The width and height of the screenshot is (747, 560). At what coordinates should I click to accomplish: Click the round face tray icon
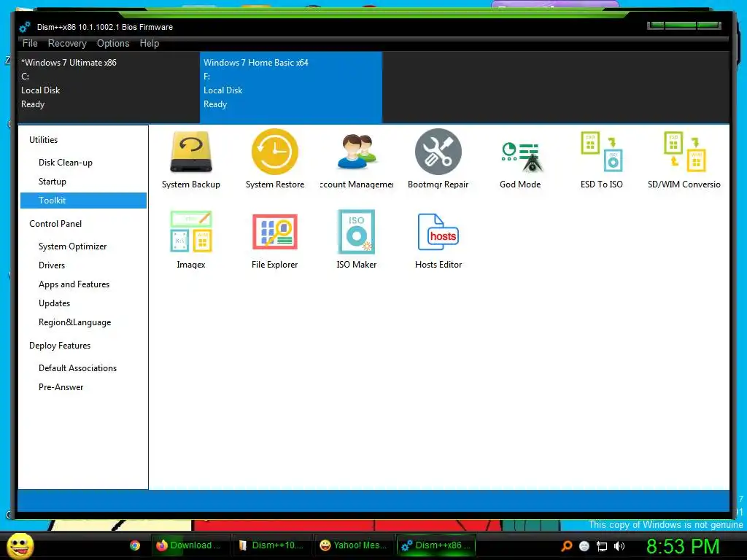coord(584,547)
